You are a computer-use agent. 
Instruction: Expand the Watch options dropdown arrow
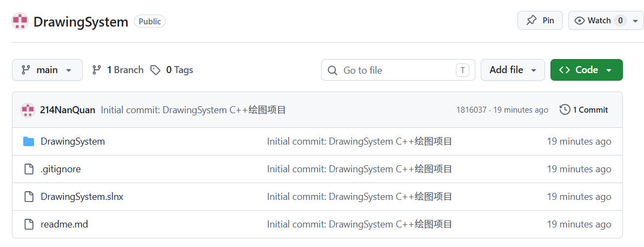(636, 21)
